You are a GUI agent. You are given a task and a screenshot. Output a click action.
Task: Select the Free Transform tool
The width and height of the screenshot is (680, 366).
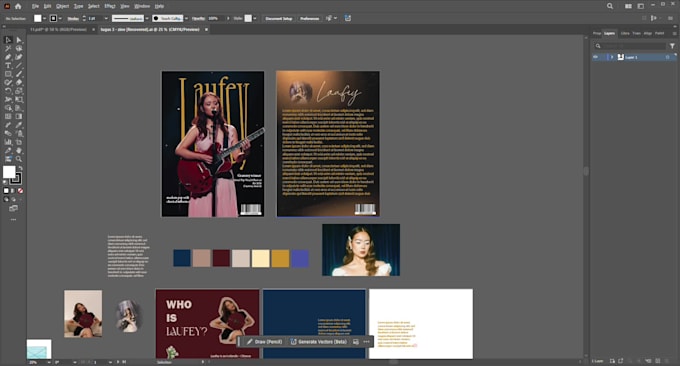click(x=19, y=99)
